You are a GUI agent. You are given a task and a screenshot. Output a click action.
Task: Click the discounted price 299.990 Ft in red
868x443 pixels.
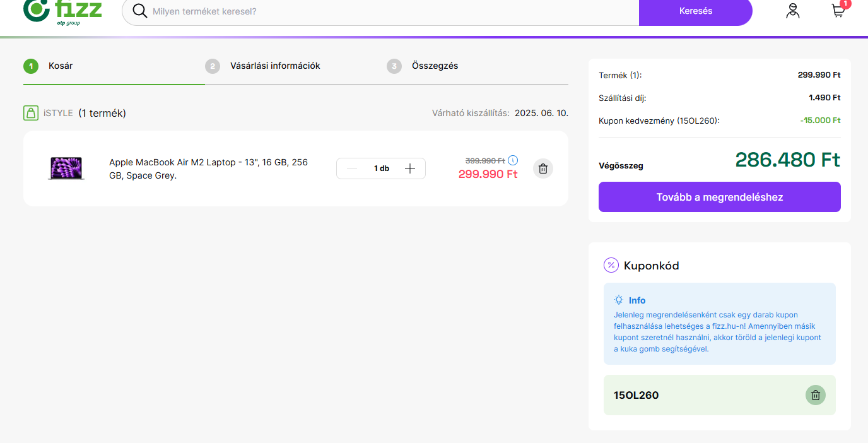coord(488,174)
